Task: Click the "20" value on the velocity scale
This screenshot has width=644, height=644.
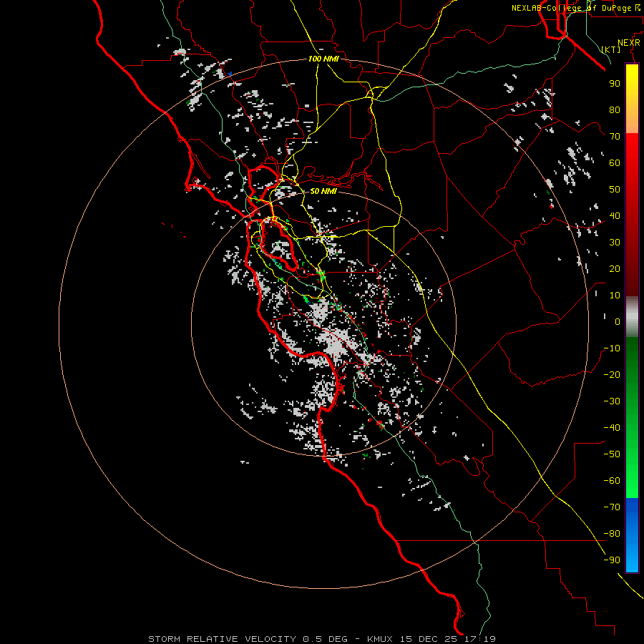Action: (x=615, y=268)
